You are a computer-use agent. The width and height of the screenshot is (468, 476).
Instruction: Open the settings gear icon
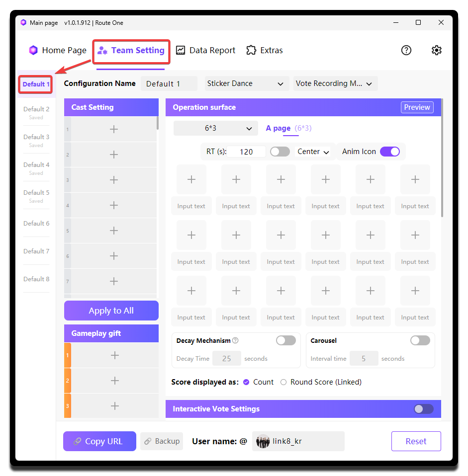(x=436, y=50)
